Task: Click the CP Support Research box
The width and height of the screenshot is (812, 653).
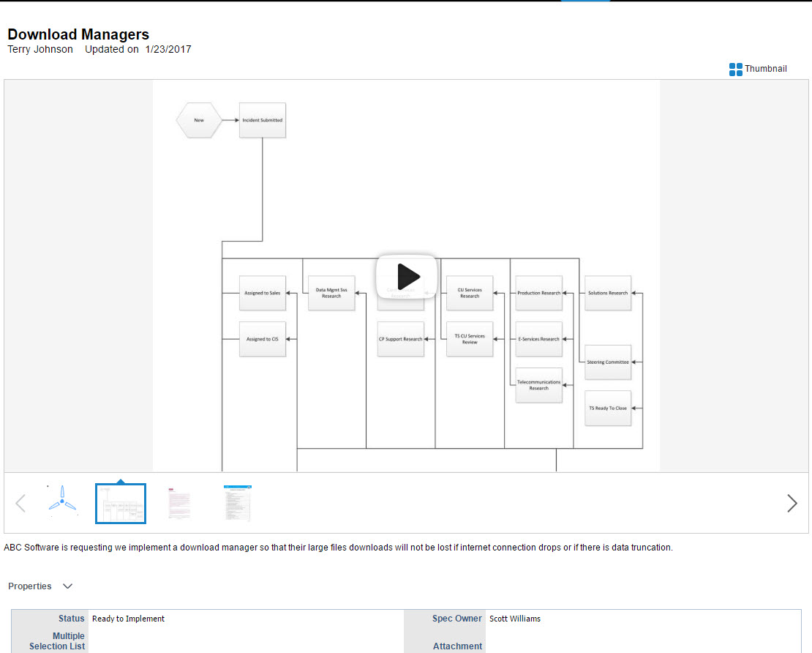Action: click(x=401, y=340)
